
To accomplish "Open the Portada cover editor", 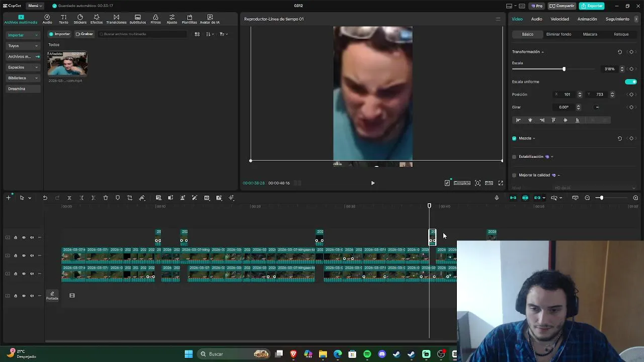I will pos(52,296).
